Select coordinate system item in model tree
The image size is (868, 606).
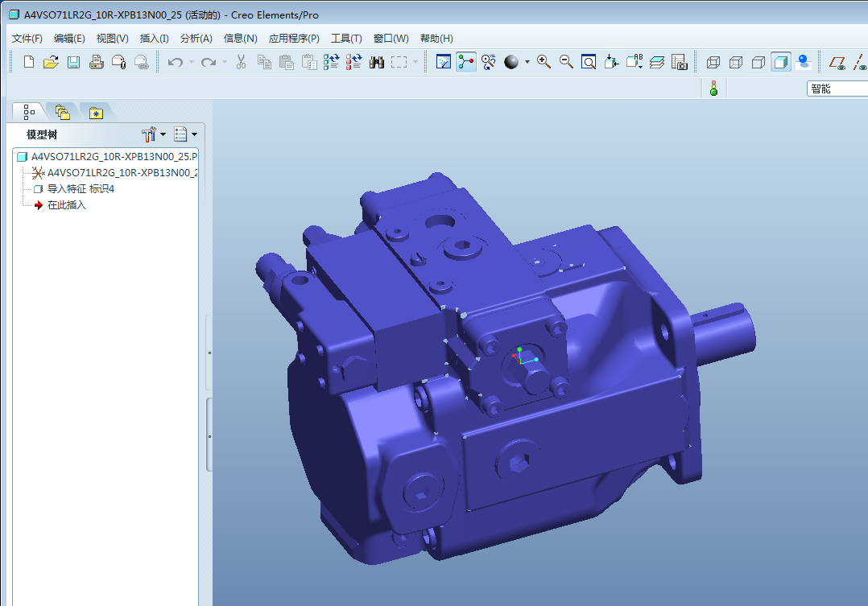pos(114,173)
